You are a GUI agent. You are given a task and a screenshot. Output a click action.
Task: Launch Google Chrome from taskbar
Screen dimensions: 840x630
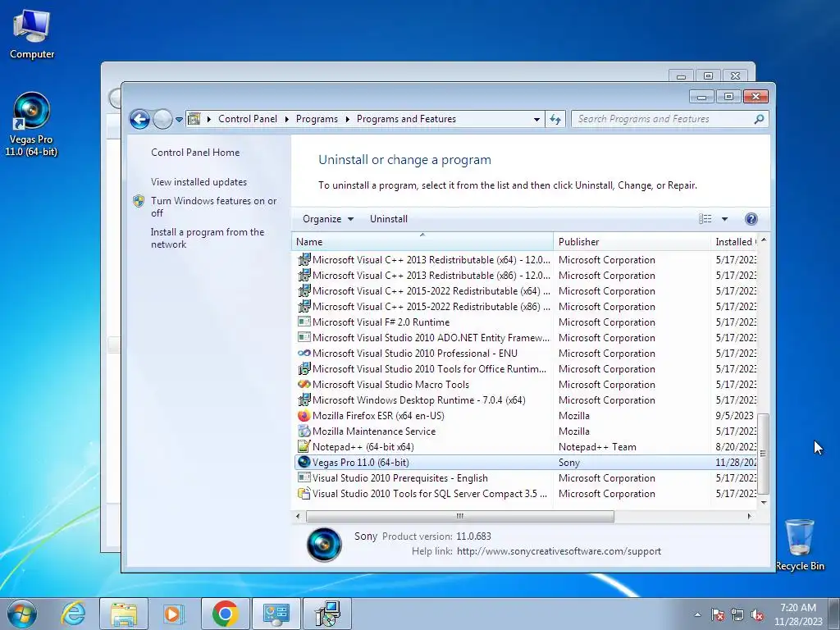(x=225, y=614)
